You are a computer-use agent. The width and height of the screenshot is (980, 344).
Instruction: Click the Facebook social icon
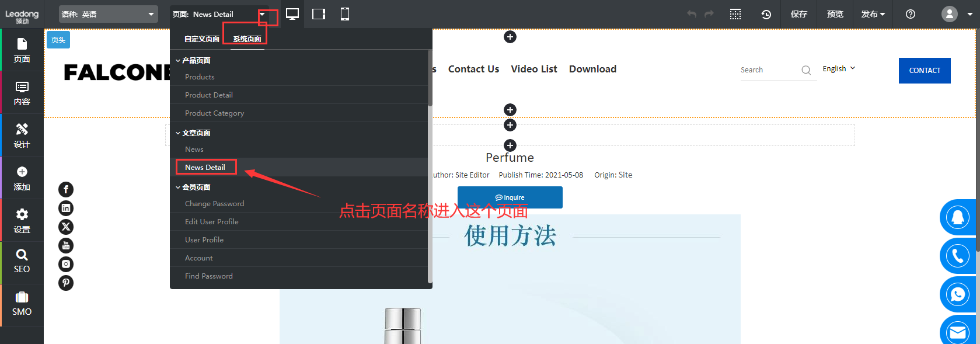(66, 189)
